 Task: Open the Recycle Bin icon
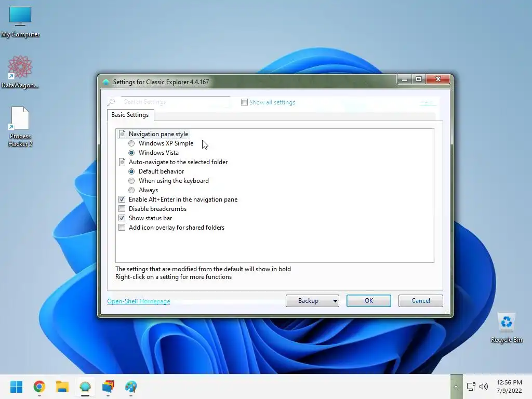(506, 327)
